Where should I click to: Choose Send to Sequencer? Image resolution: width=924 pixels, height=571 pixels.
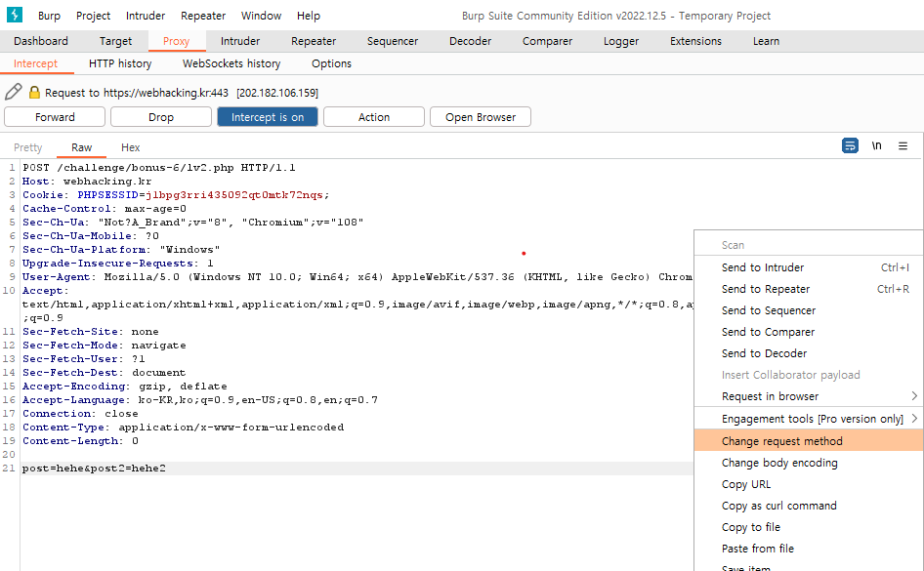[x=809, y=310]
